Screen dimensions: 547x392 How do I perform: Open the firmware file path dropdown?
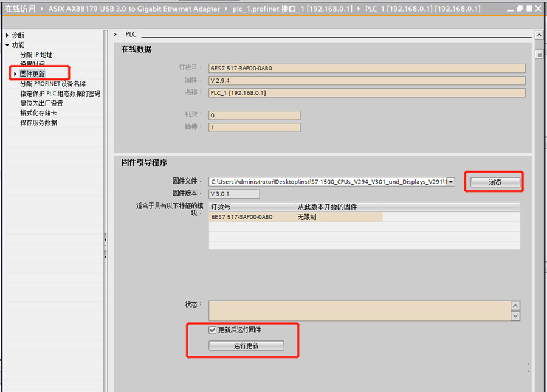click(x=450, y=182)
